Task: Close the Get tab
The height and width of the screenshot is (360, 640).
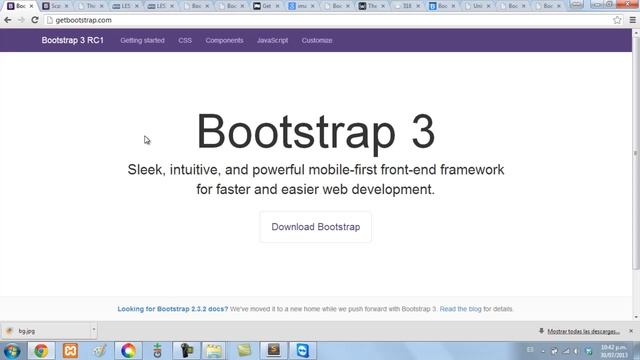Action: point(278,6)
